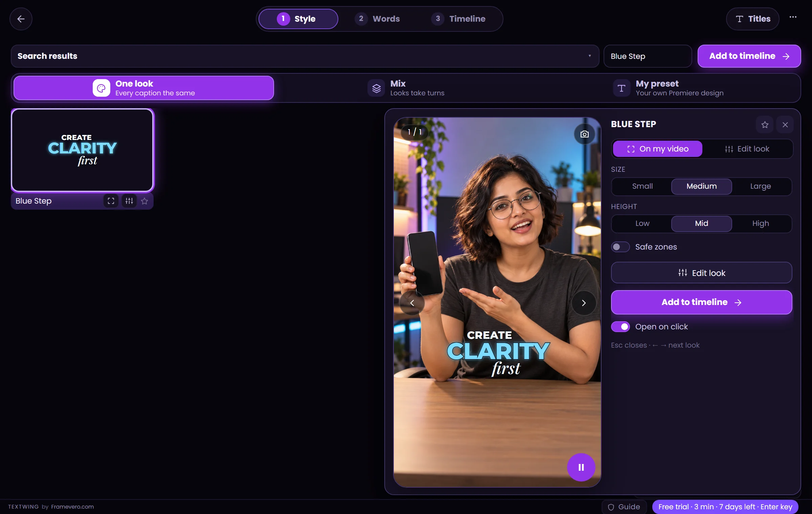Screen dimensions: 812x514
Task: Set height to Mid
Action: (x=701, y=224)
